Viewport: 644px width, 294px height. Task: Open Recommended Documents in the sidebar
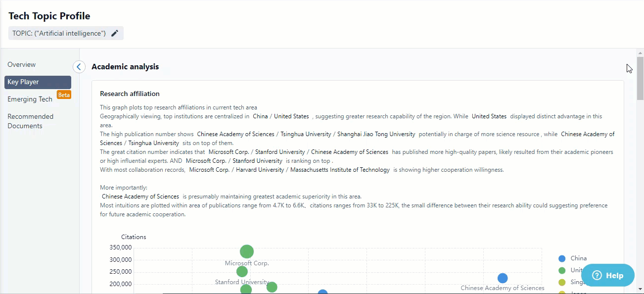[30, 121]
